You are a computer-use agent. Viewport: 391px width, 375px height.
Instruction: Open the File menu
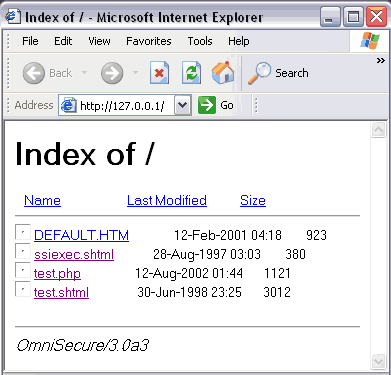(x=30, y=41)
